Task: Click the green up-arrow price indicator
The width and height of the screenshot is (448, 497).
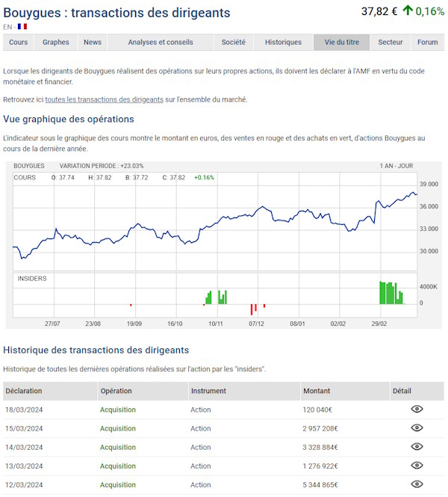Action: (408, 10)
